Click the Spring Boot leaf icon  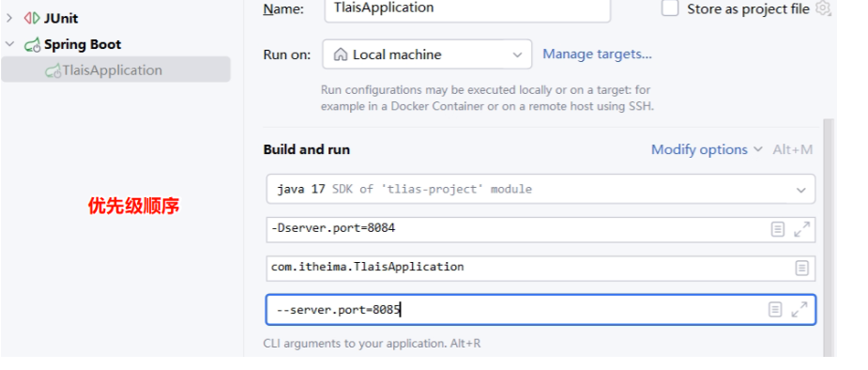(32, 45)
